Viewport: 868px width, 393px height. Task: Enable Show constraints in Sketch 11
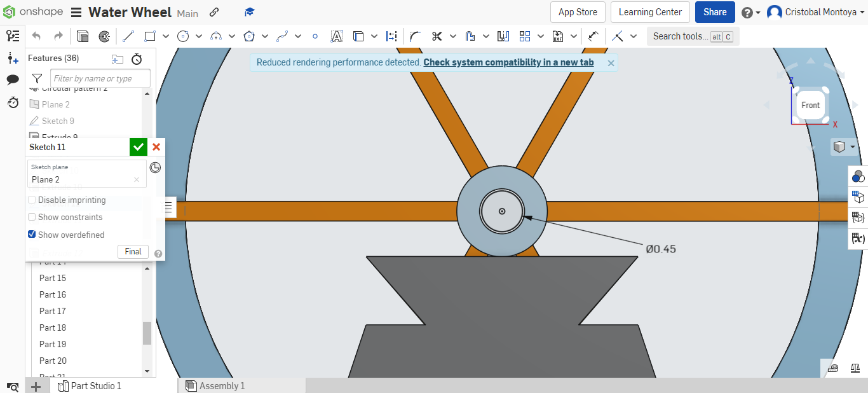pyautogui.click(x=32, y=217)
